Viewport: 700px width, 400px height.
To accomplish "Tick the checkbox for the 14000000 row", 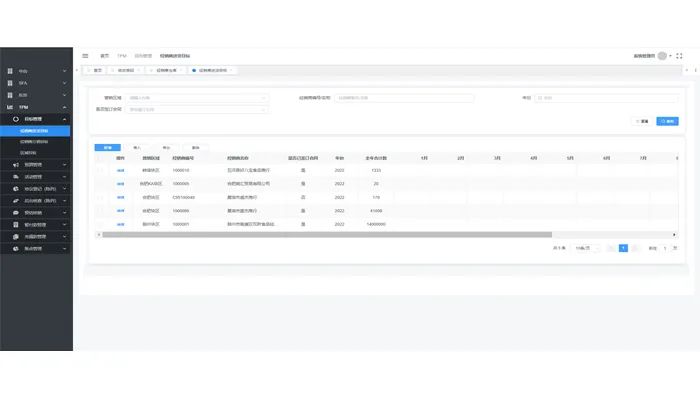I will [100, 224].
